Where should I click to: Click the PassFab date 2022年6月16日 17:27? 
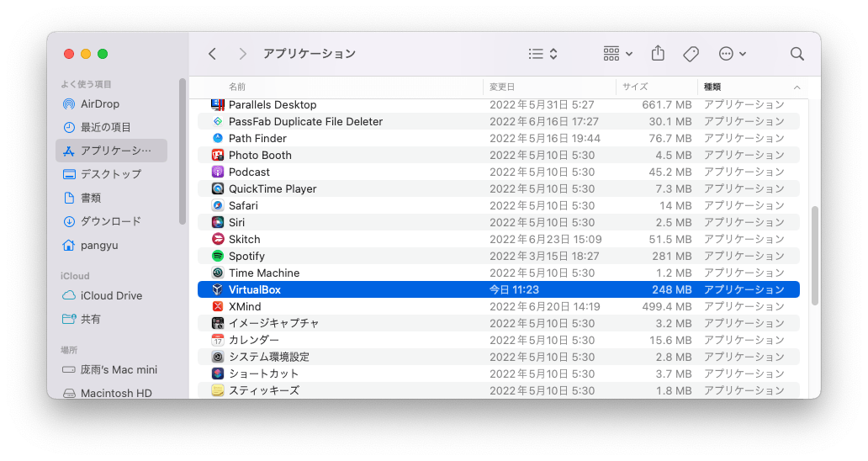coord(544,121)
